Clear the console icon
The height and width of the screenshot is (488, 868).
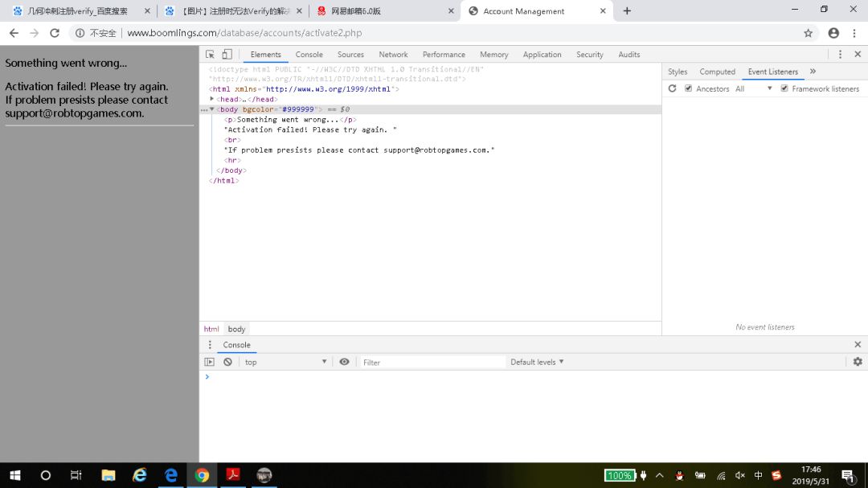coord(227,362)
